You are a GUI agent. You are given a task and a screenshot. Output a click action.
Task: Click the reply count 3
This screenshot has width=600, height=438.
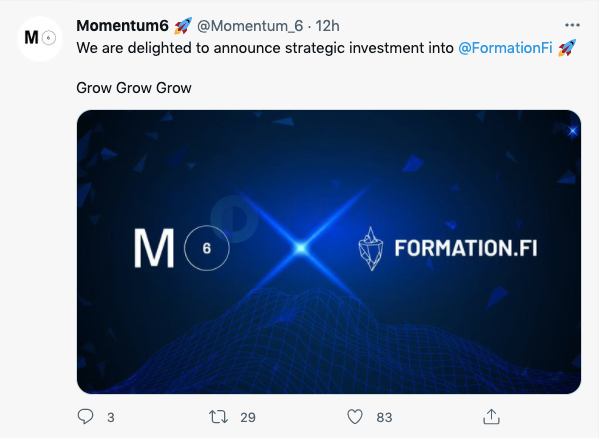point(111,417)
